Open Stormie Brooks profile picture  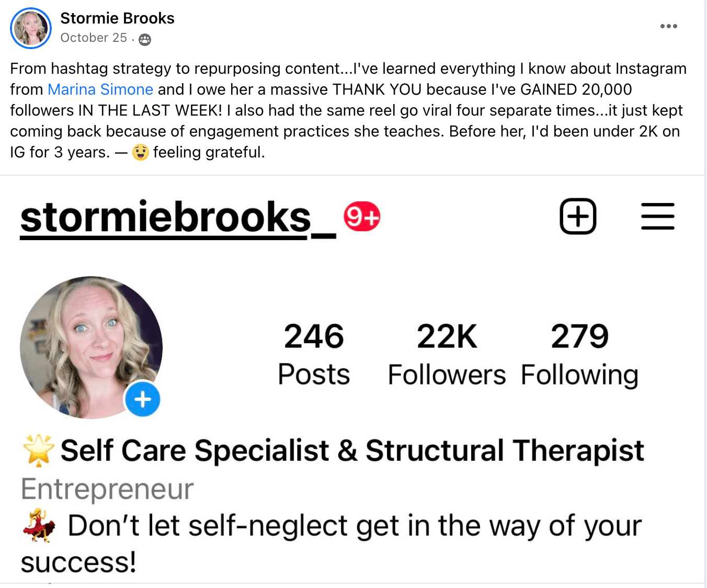click(x=31, y=28)
